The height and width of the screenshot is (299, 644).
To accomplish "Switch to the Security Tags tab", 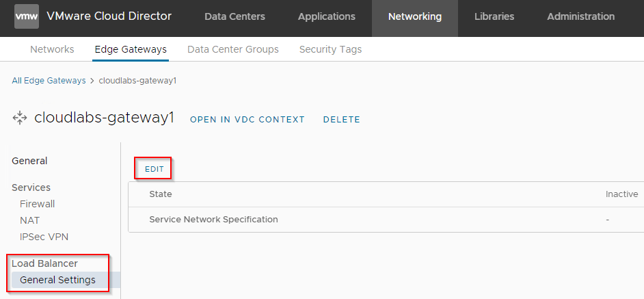I will coord(330,49).
